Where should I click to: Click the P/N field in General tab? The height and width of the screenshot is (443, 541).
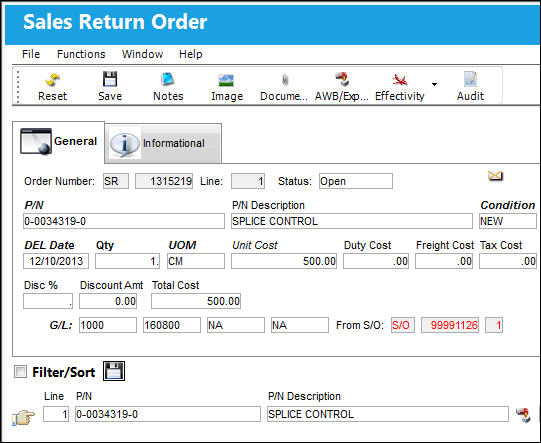coord(124,221)
